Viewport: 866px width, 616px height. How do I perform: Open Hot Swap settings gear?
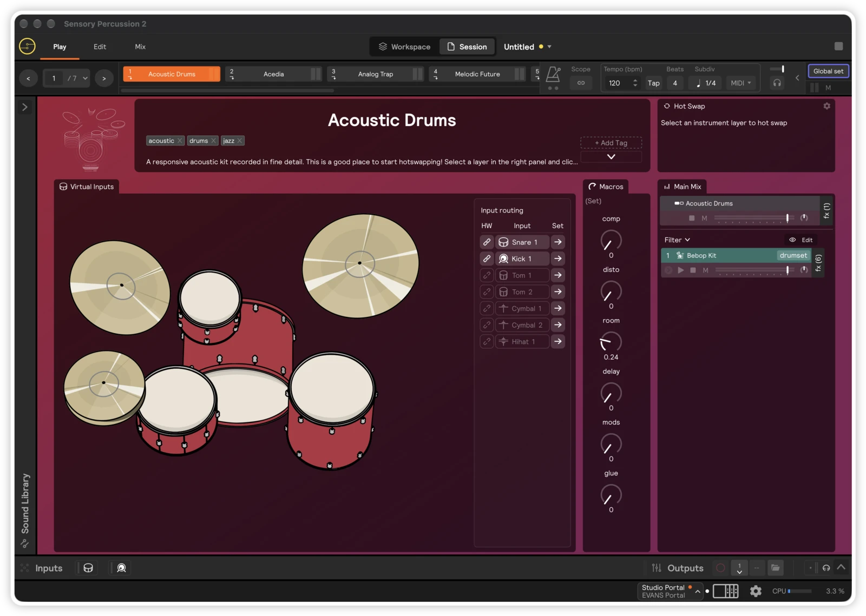[x=826, y=106]
